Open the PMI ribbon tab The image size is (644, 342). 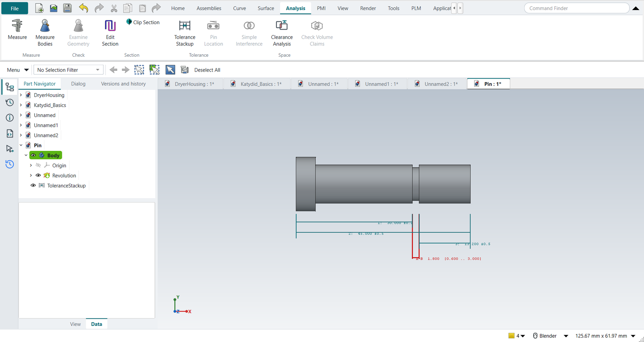click(321, 8)
